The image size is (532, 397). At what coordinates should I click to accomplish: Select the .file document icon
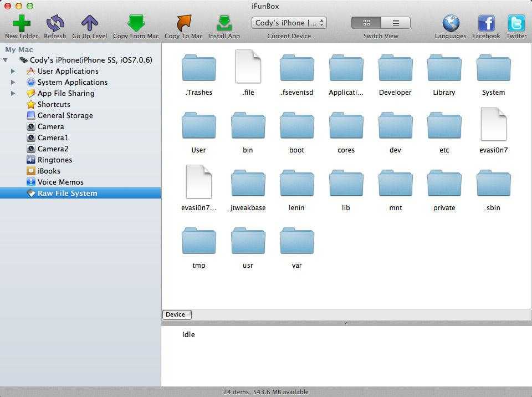pyautogui.click(x=248, y=67)
